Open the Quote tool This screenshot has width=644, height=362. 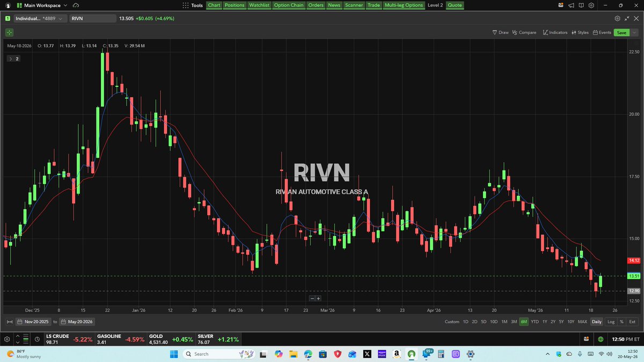coord(454,5)
